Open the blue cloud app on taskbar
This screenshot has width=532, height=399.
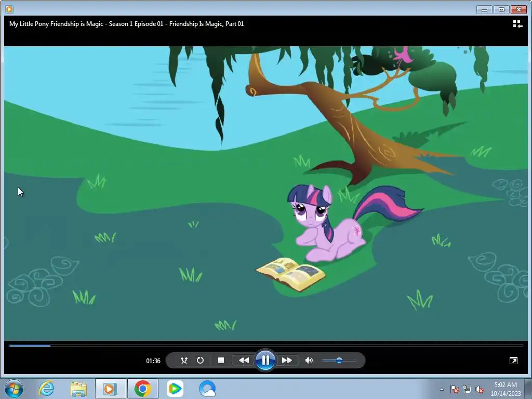[x=207, y=389]
